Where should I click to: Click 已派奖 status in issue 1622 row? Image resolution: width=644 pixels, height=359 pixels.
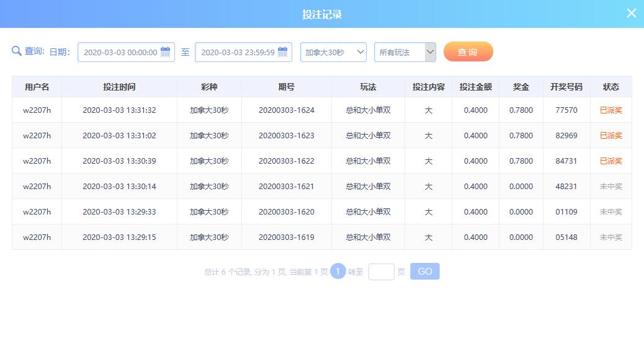(x=610, y=161)
